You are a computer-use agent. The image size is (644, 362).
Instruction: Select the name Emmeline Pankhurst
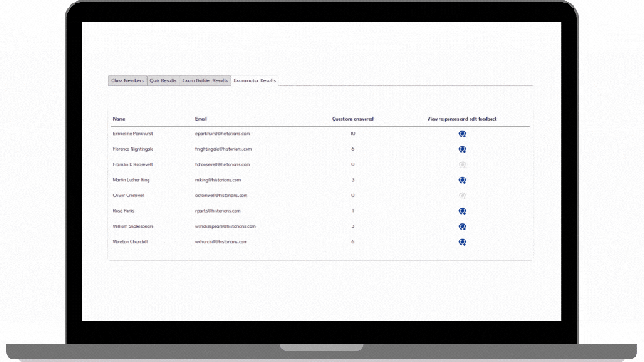(132, 134)
